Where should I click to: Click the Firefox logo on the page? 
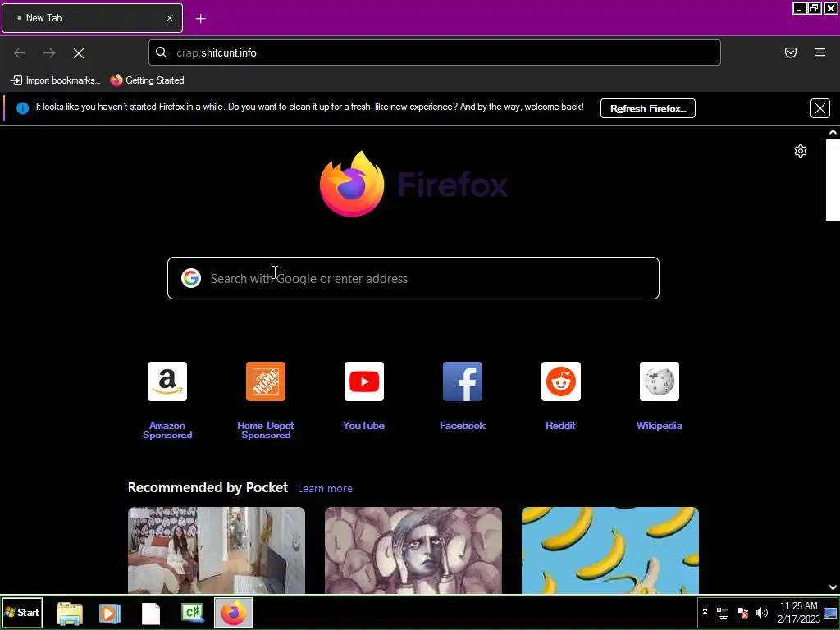pos(413,184)
